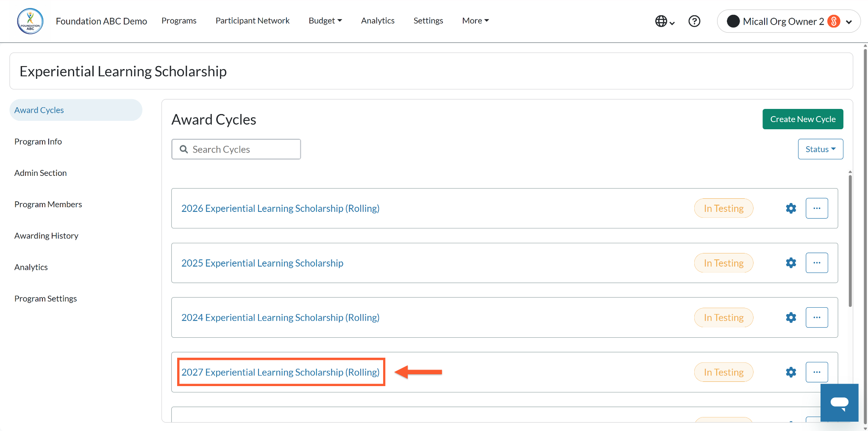Image resolution: width=868 pixels, height=431 pixels.
Task: Open settings gear for 2027 Experiential Learning Scholarship
Action: pos(791,372)
